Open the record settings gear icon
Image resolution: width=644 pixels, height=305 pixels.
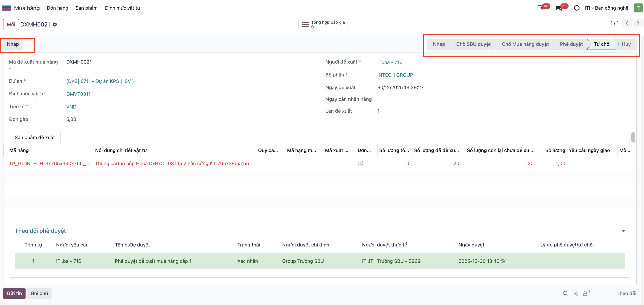(55, 24)
